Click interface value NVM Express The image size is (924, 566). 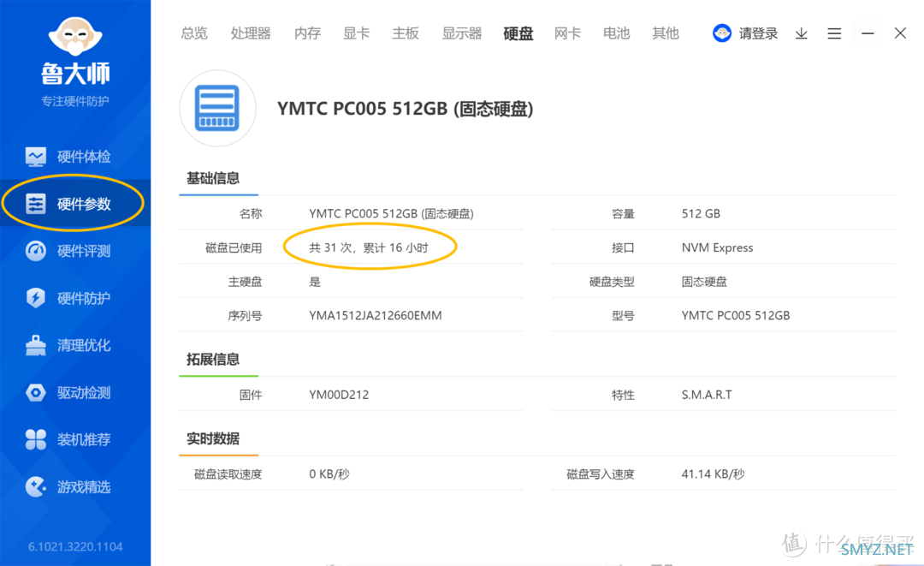coord(717,247)
